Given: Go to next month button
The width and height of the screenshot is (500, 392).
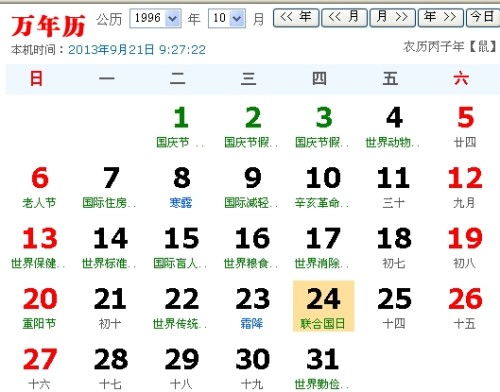Looking at the screenshot, I should tap(393, 18).
